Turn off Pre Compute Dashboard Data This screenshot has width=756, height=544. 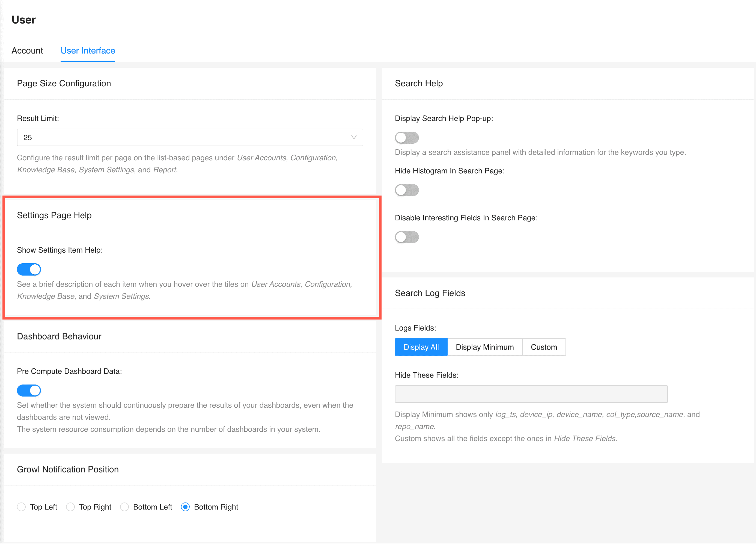click(x=29, y=390)
